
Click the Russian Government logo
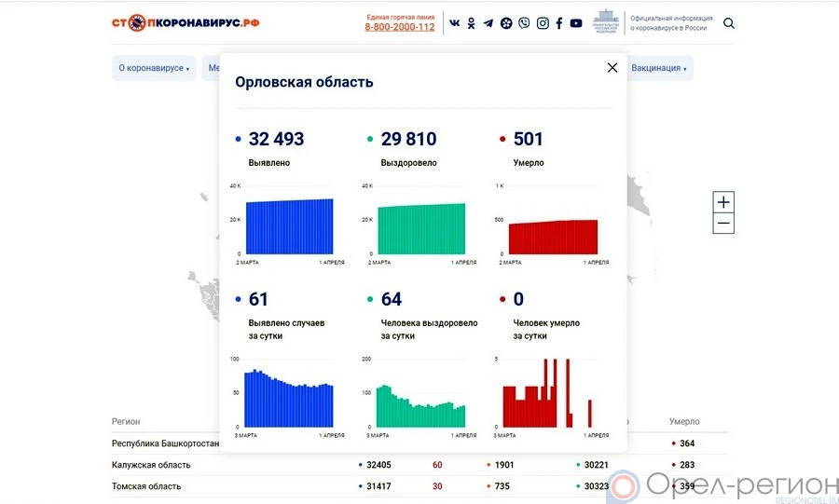[x=607, y=22]
